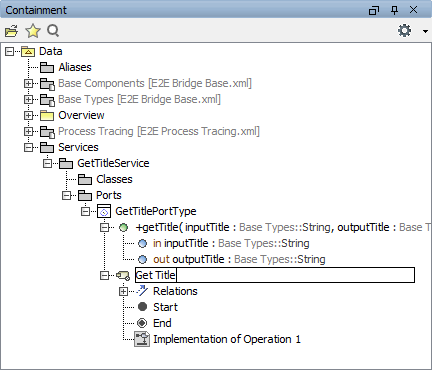Screen dimensions: 432x370
Task: Click the Aliases package icon
Action: [47, 67]
